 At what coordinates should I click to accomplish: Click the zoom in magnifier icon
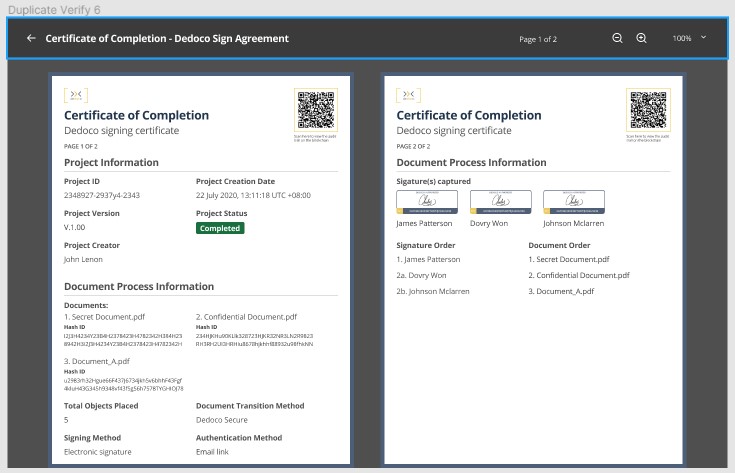[x=641, y=38]
